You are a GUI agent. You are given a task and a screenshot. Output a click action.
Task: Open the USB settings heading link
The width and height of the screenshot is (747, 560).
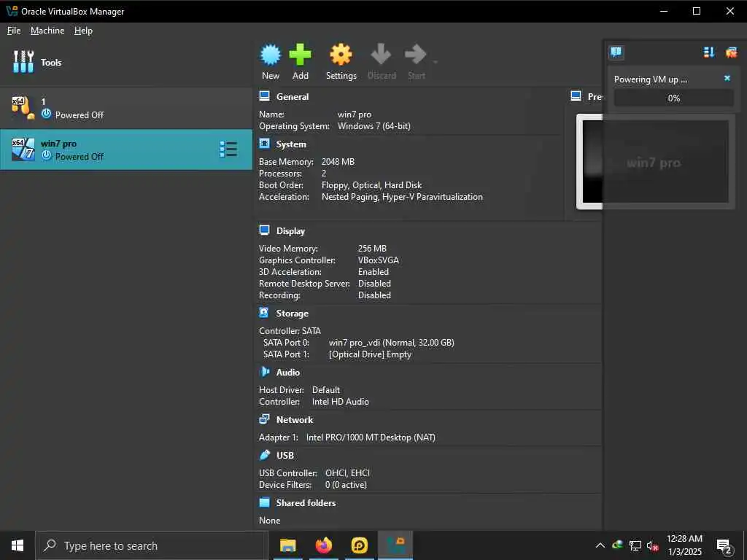[285, 455]
